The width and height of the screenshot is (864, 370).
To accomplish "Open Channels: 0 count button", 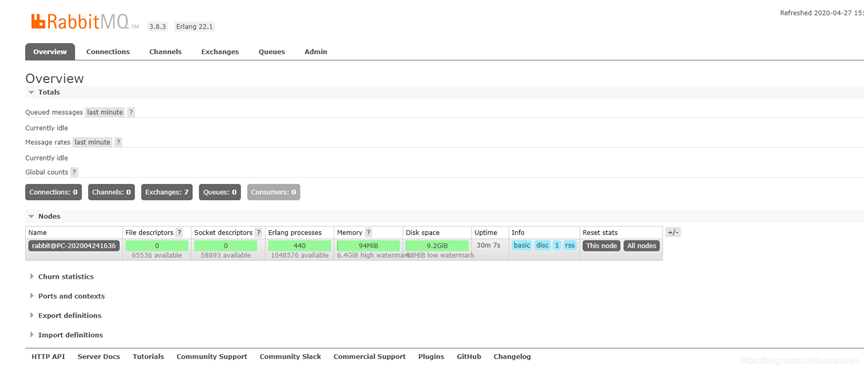I will tap(111, 192).
